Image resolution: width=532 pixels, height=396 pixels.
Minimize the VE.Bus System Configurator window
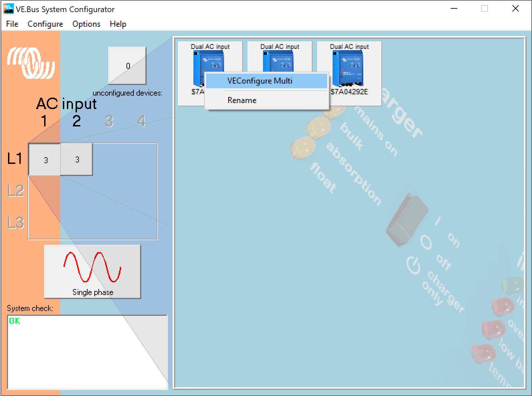454,9
